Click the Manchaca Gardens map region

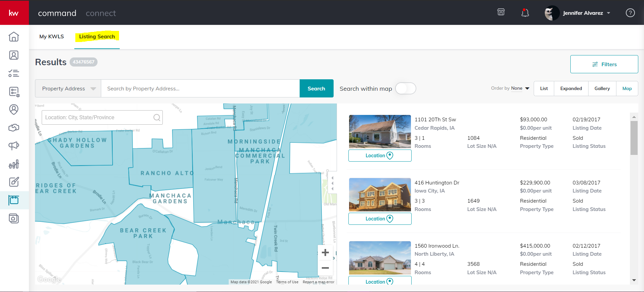click(x=170, y=198)
